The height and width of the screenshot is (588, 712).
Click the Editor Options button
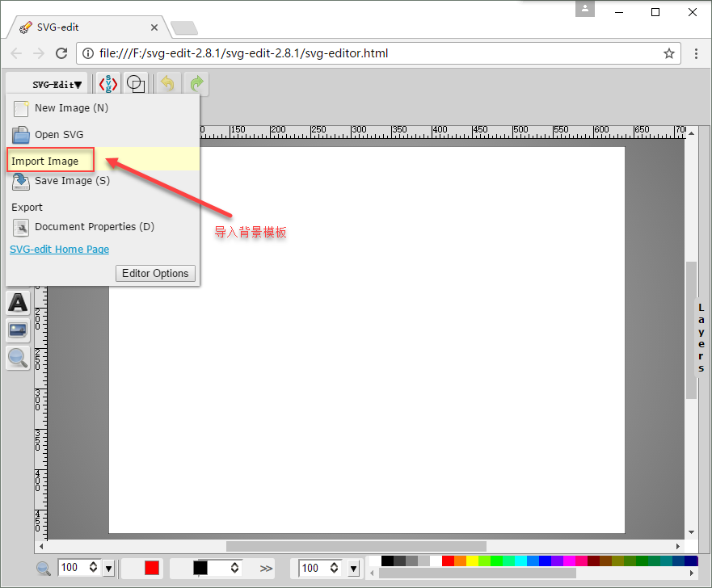click(155, 273)
